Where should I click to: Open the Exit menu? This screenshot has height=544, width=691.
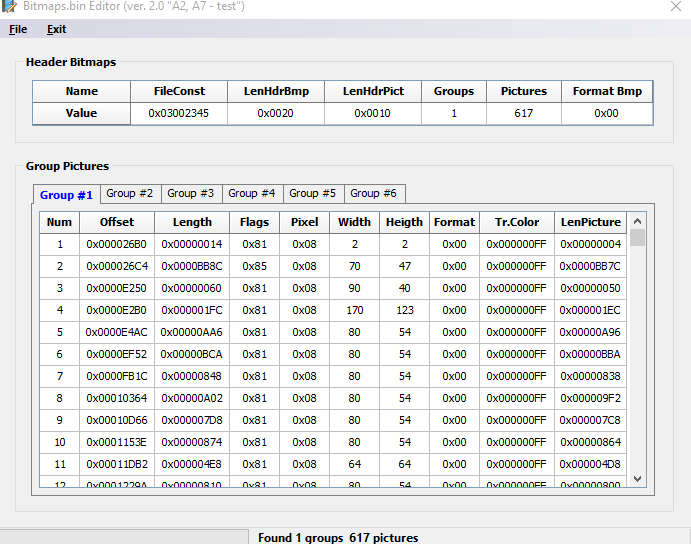(56, 29)
